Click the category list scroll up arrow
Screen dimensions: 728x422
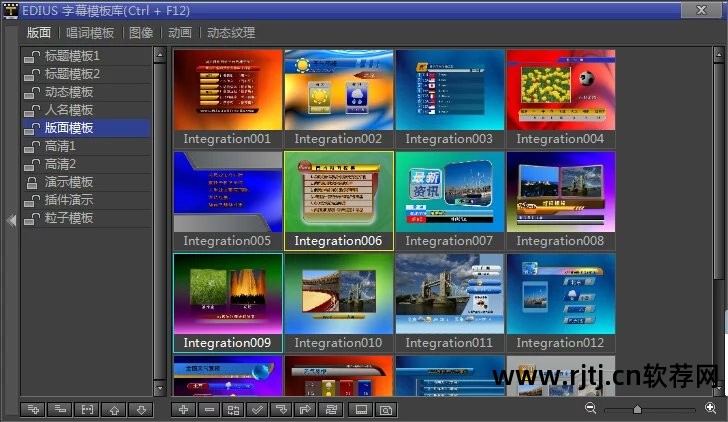click(160, 55)
